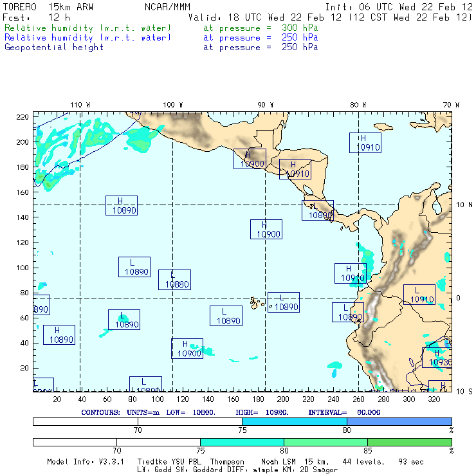Click the '100 W' longitude label
476x476 pixels.
173,105
